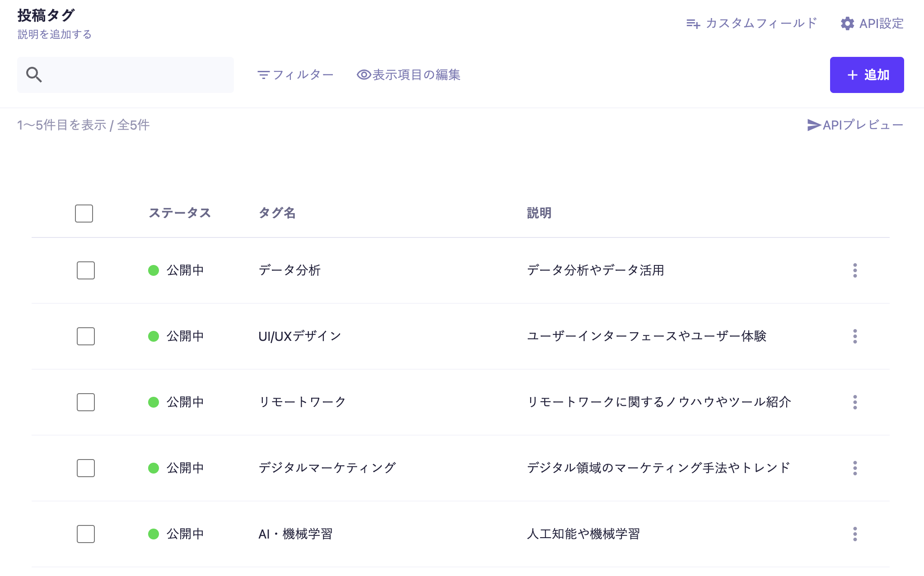Image resolution: width=924 pixels, height=576 pixels.
Task: Click the 説明を追加する link
Action: click(x=55, y=34)
